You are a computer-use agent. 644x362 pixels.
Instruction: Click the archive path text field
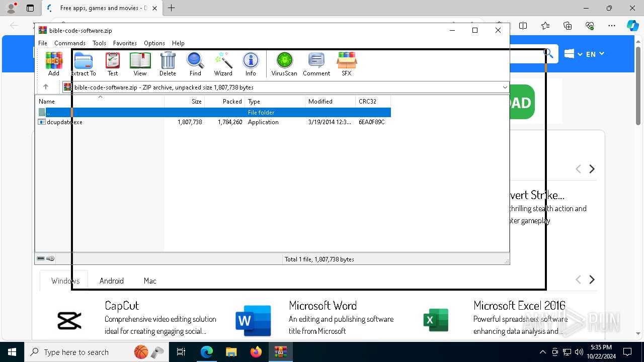286,87
